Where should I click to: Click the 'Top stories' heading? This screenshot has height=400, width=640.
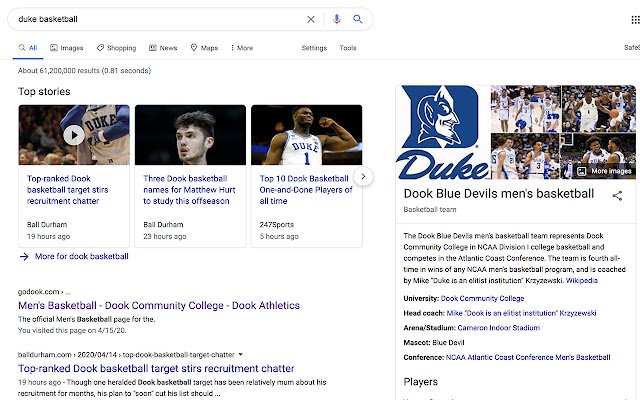click(x=44, y=91)
